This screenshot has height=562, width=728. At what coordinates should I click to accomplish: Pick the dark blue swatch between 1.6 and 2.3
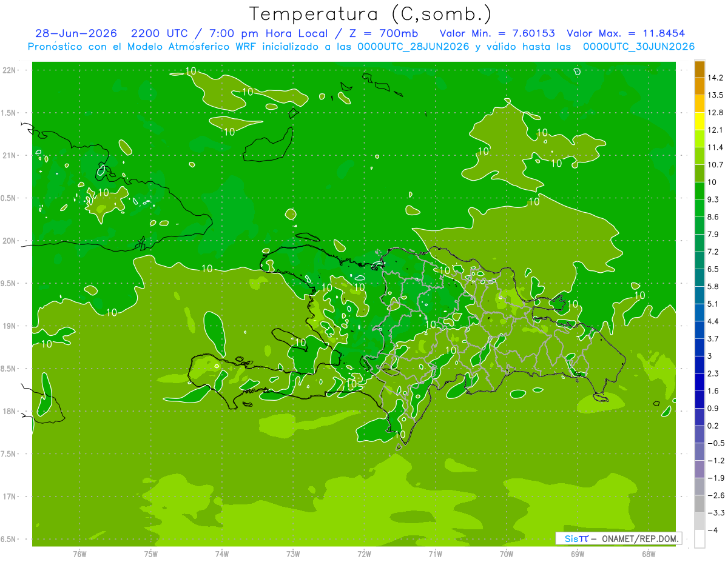pos(699,382)
